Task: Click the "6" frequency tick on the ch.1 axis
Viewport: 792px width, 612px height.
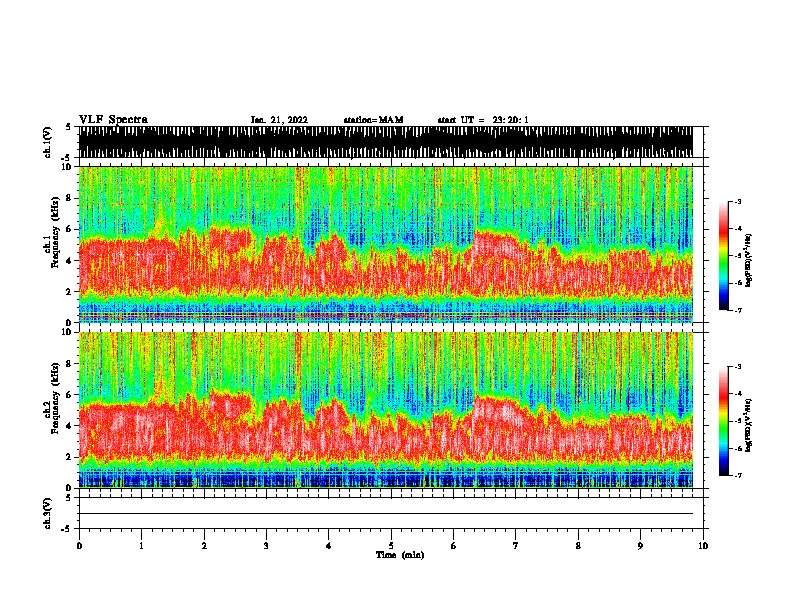Action: tap(69, 229)
